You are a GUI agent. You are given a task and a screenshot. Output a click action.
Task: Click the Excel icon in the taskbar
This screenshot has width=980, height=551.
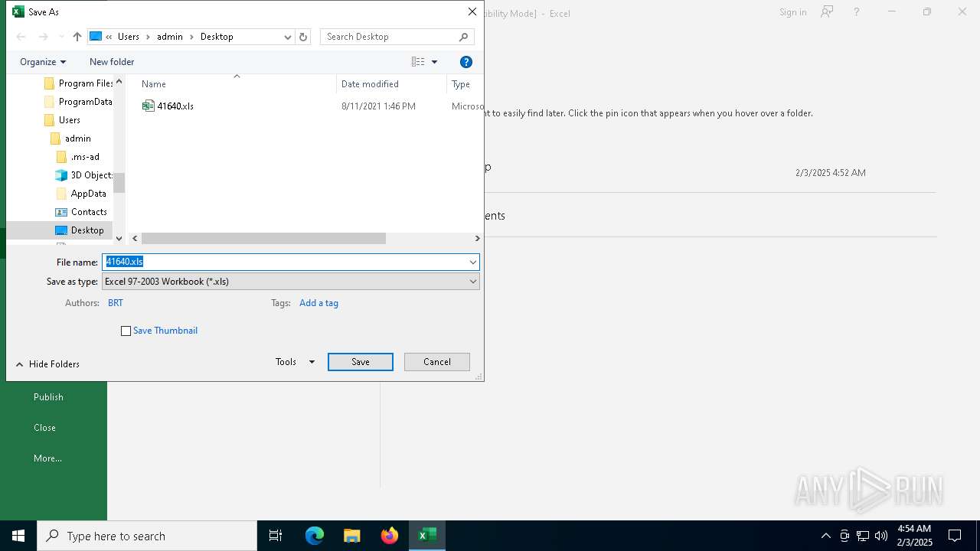point(427,536)
